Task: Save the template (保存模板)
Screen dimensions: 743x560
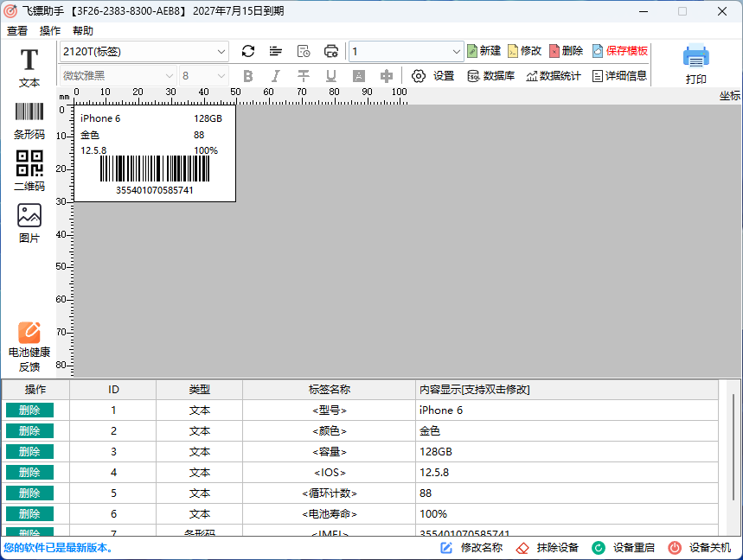Action: point(620,51)
